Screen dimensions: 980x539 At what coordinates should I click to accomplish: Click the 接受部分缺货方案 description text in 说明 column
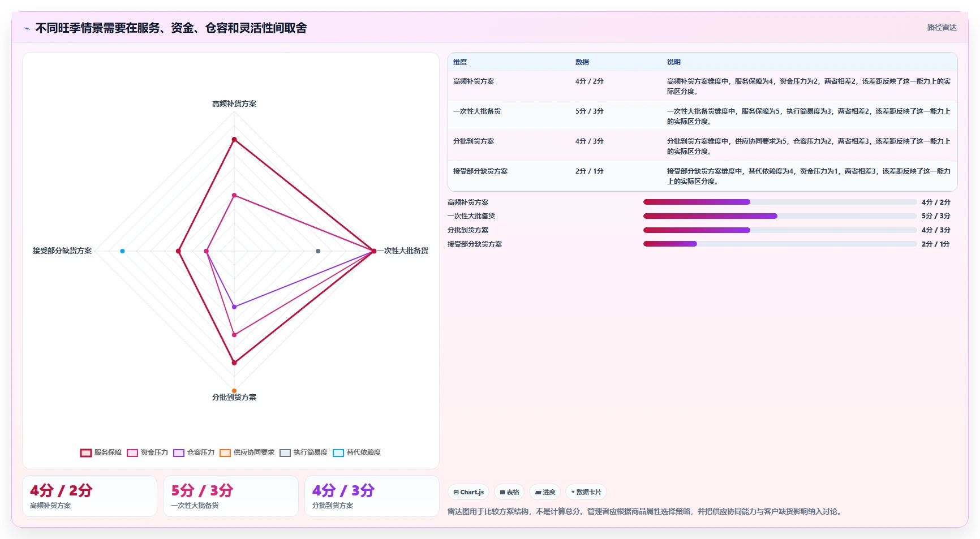809,176
